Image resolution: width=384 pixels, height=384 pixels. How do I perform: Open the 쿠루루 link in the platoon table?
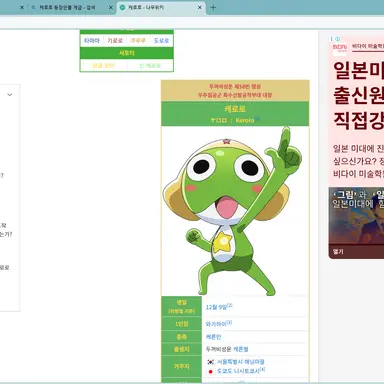point(138,41)
